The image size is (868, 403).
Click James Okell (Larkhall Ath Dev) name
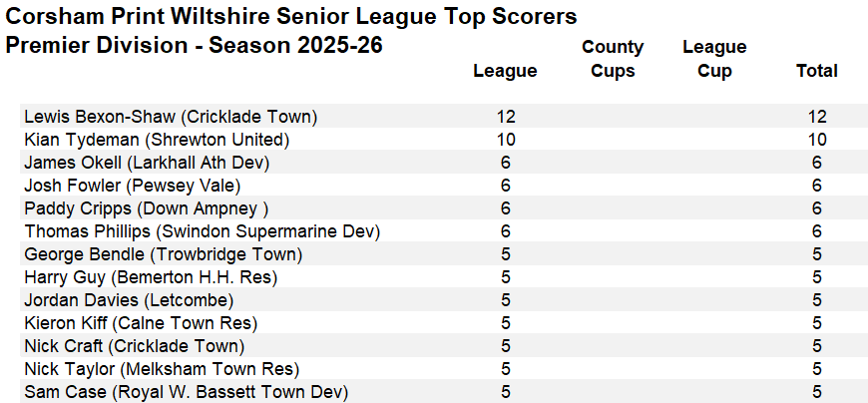tap(147, 163)
